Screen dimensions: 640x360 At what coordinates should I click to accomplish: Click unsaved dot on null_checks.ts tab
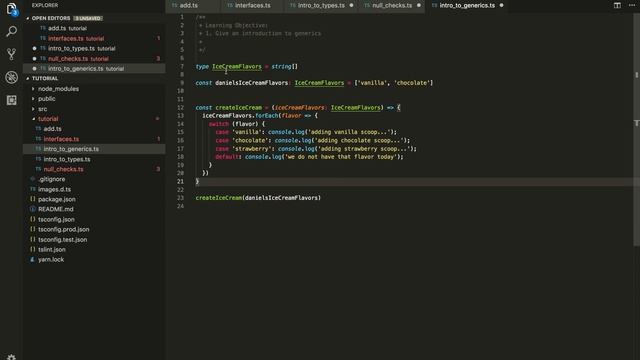[x=419, y=5]
